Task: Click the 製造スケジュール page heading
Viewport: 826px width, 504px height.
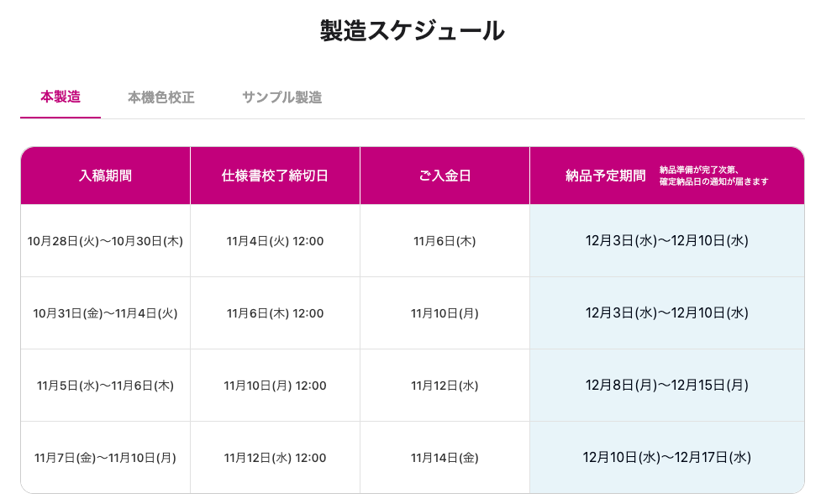Action: coord(412,31)
